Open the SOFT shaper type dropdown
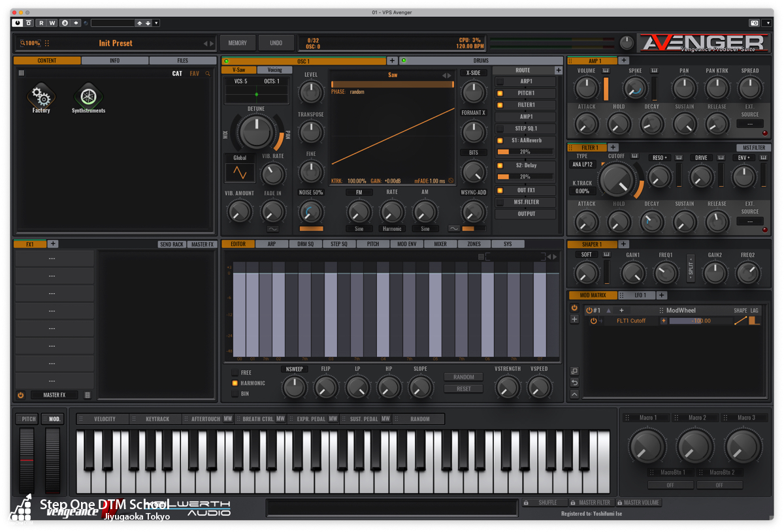The width and height of the screenshot is (784, 532). point(587,255)
